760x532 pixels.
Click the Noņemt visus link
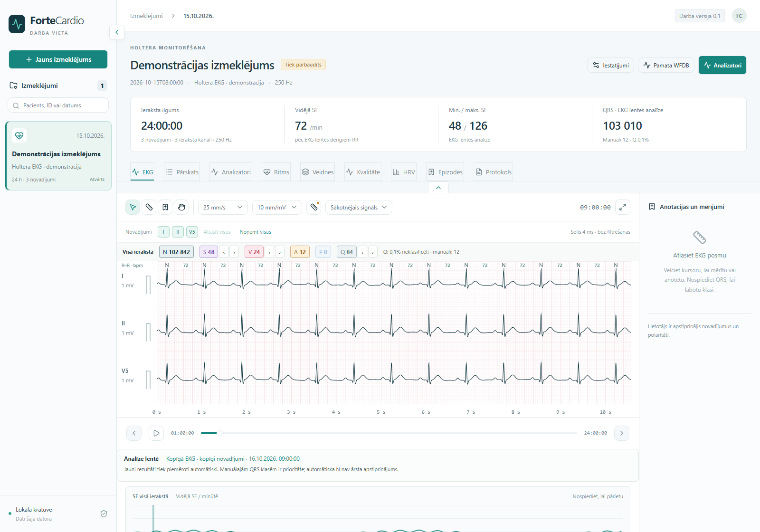click(x=256, y=232)
